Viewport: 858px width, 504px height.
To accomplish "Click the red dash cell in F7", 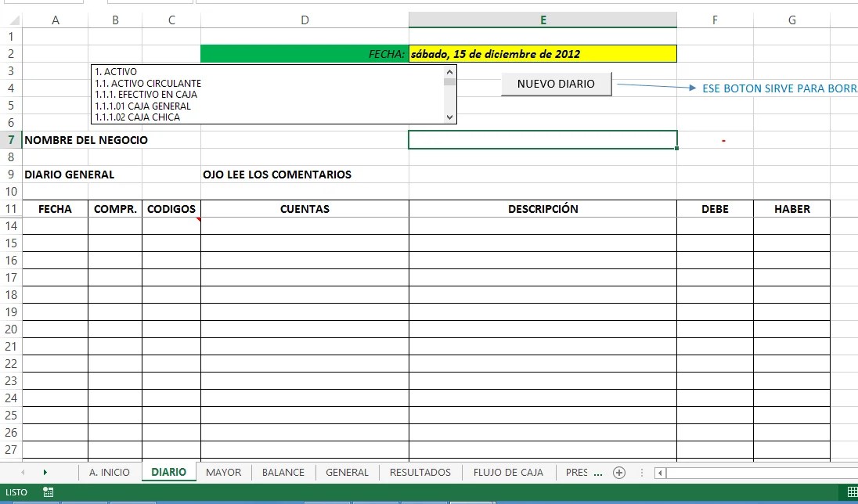I will click(x=716, y=140).
